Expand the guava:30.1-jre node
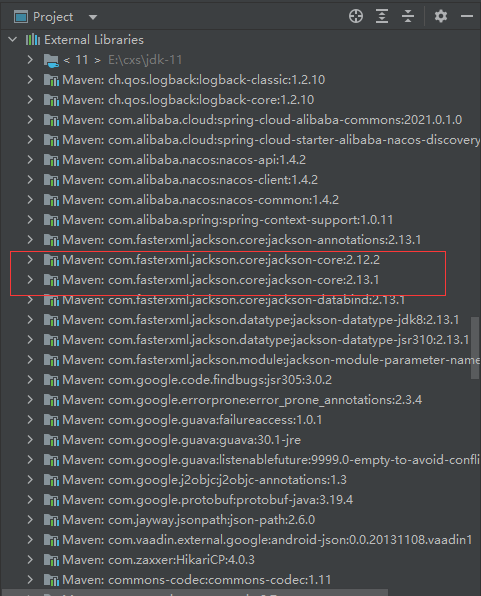Viewport: 481px width, 596px height. coord(30,440)
